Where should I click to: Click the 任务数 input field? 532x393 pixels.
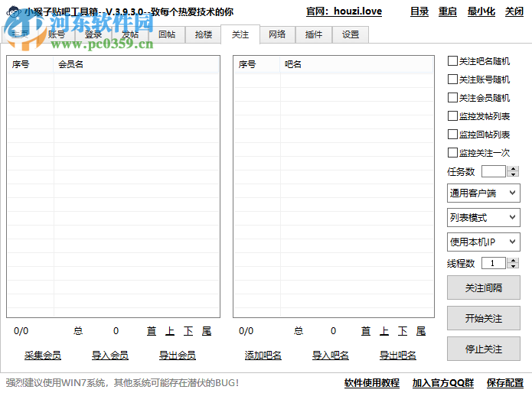coord(494,171)
